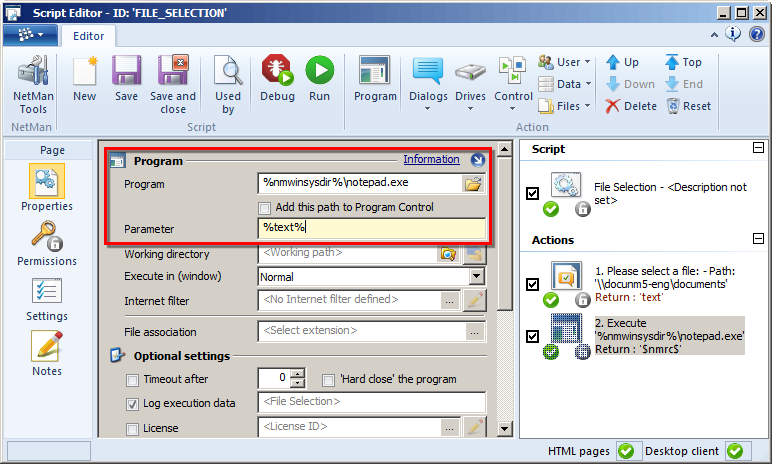Run the script

(x=320, y=79)
